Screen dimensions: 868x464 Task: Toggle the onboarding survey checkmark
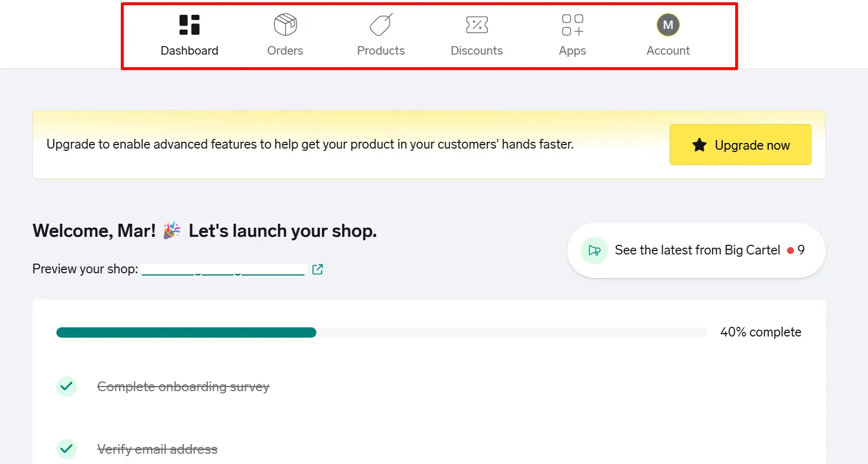tap(67, 387)
